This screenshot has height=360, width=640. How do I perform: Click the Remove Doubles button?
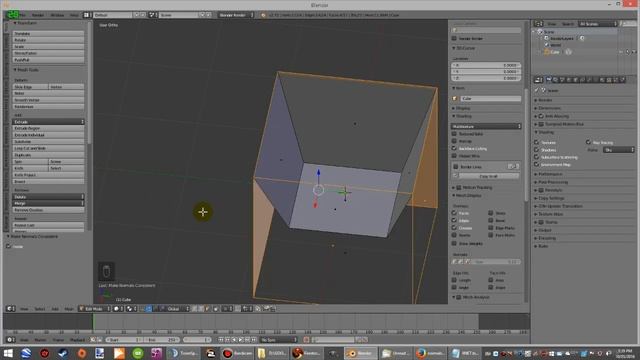click(49, 210)
